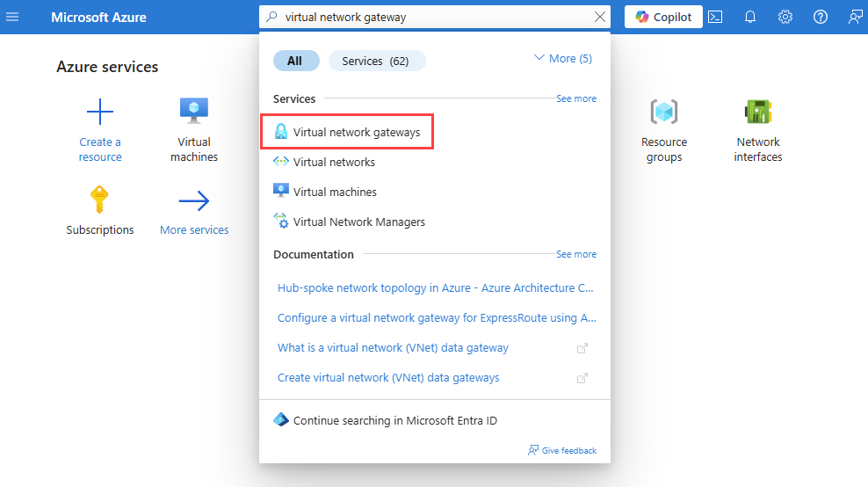Continue searching in Microsoft Entra ID
Screen dimensions: 868x487
coord(395,420)
